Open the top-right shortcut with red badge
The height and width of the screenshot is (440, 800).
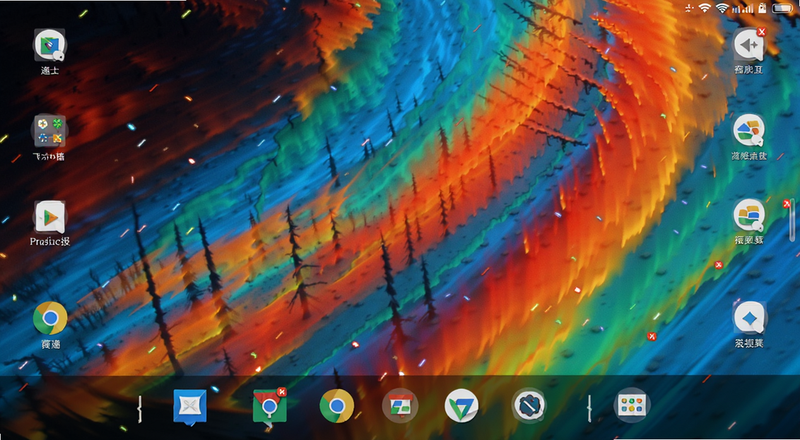pos(749,45)
